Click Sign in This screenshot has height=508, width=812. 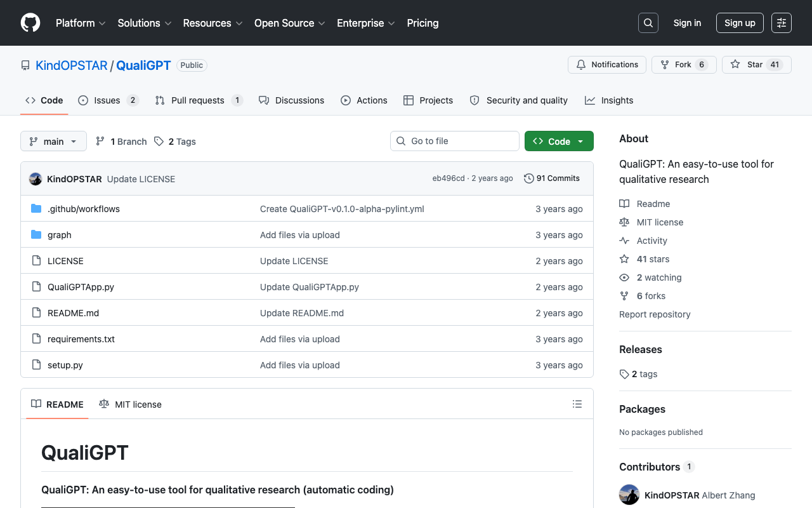click(687, 23)
